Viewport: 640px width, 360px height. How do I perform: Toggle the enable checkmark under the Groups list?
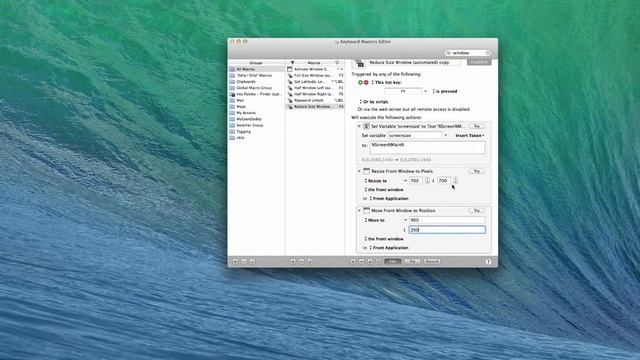pyautogui.click(x=252, y=261)
